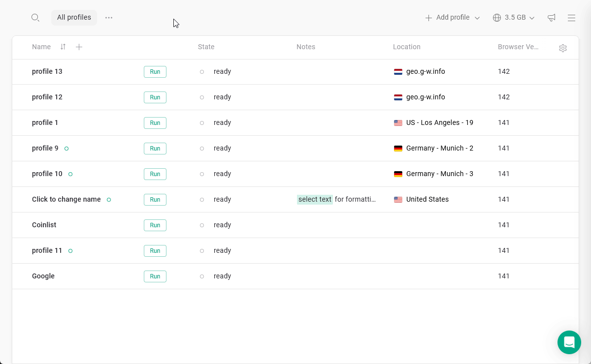591x364 pixels.
Task: Click the state circle for profile 13
Action: click(x=202, y=72)
